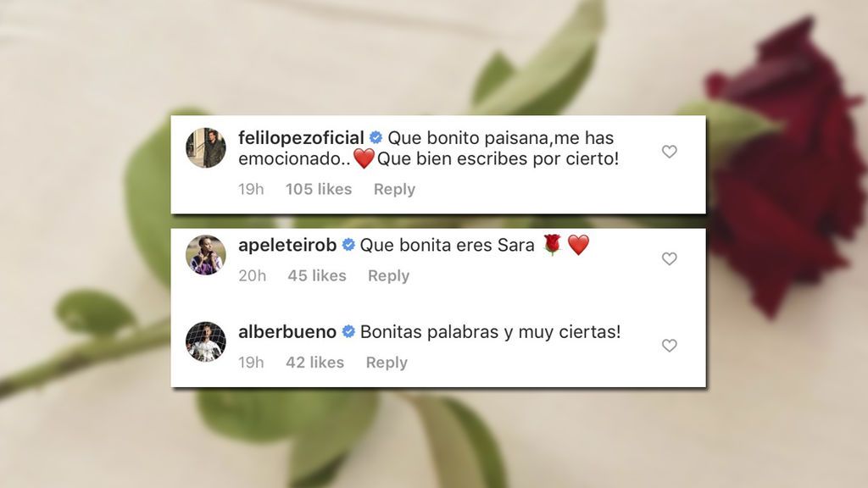Click the 19h timestamp under felilopezoficial's comment
The image size is (868, 488).
251,189
